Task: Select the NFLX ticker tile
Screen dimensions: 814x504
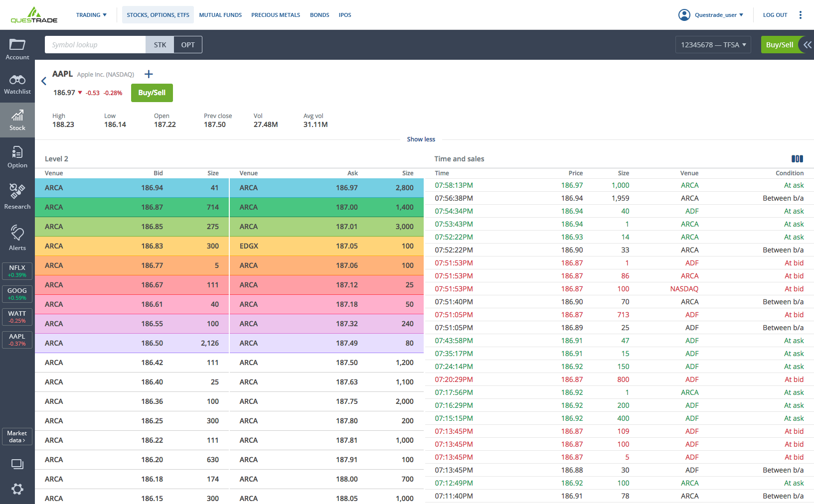Action: tap(17, 271)
